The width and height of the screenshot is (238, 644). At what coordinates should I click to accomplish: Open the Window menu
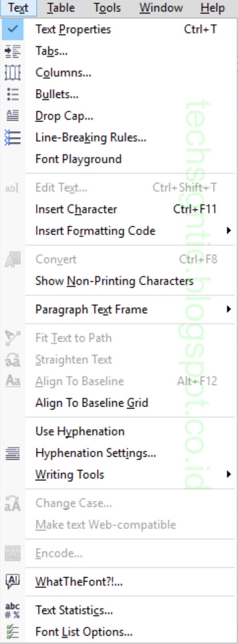161,8
